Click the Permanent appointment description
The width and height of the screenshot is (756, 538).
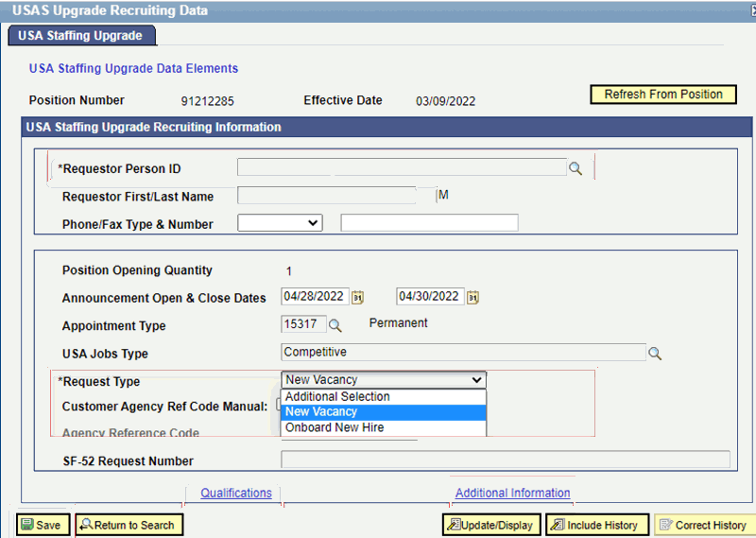pyautogui.click(x=398, y=323)
